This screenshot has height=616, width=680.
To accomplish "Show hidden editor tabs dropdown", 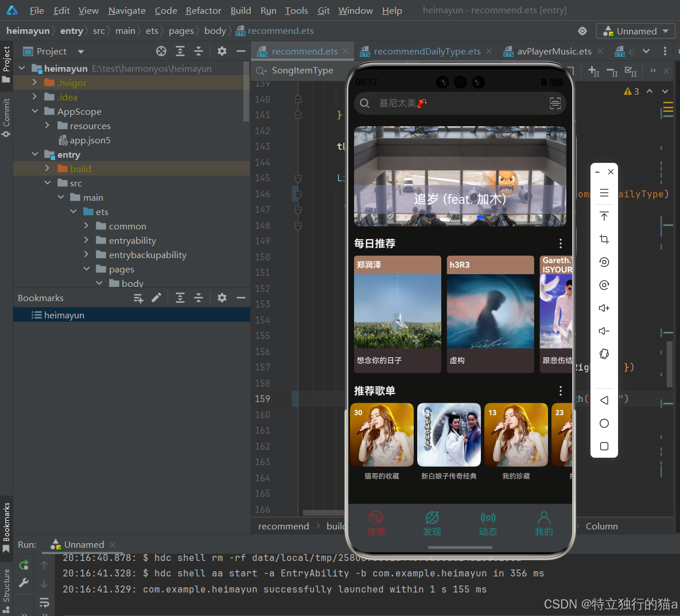I will pyautogui.click(x=646, y=51).
